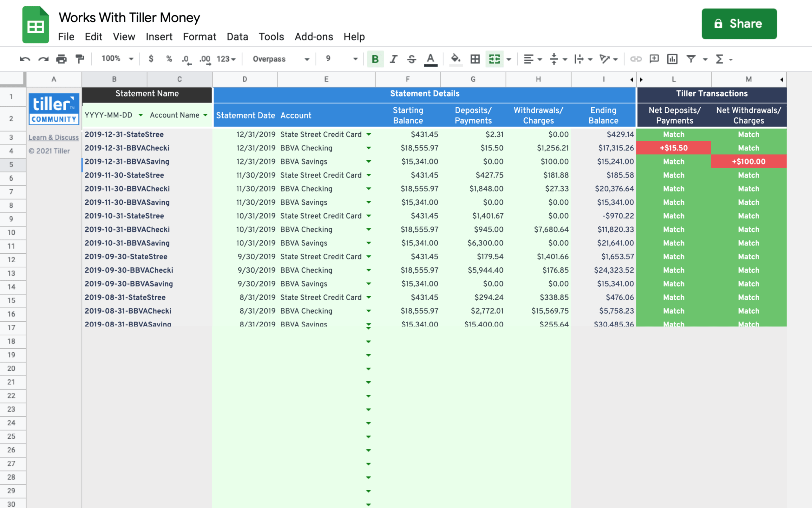
Task: Format as currency with dollar icon
Action: click(151, 59)
